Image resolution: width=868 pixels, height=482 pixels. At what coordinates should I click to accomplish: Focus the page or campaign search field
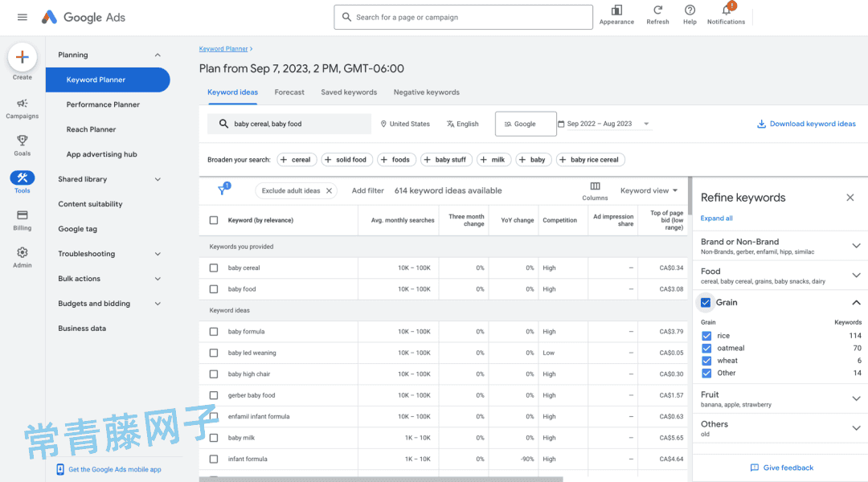[x=464, y=17]
